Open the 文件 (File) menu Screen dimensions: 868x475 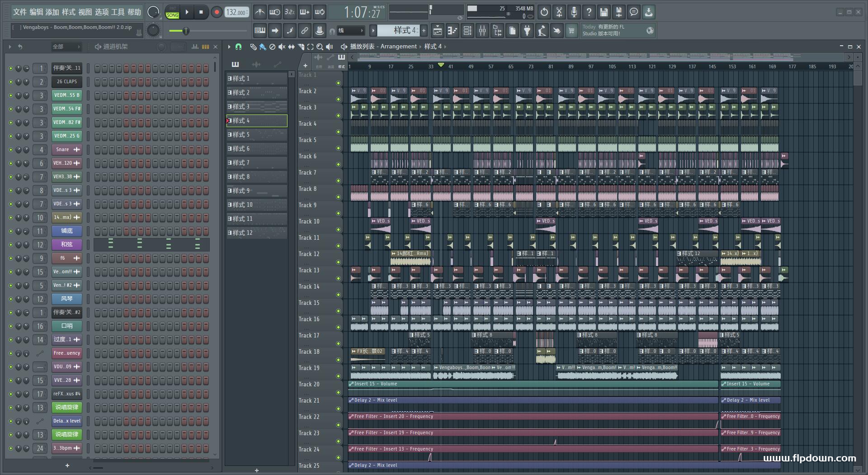19,12
